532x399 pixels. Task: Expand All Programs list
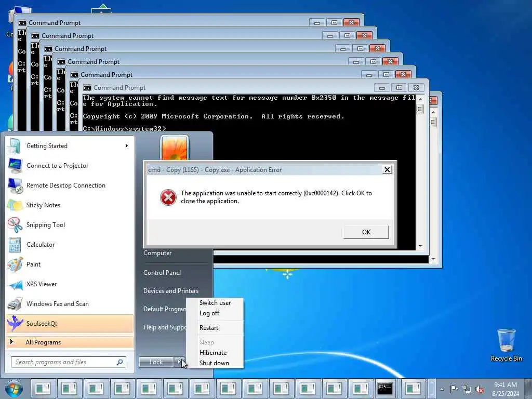(x=70, y=342)
